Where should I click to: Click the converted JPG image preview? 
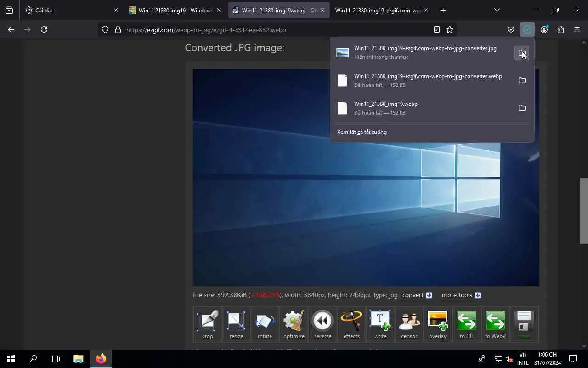click(366, 178)
